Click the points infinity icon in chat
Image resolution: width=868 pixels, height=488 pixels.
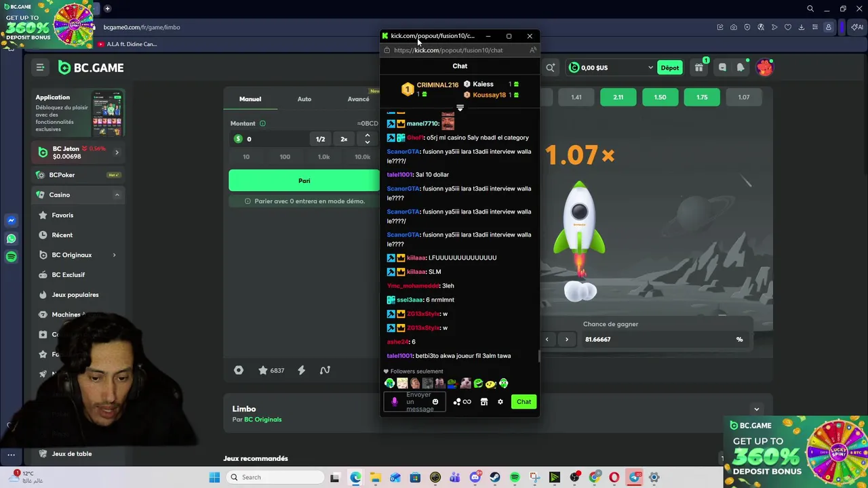click(462, 402)
